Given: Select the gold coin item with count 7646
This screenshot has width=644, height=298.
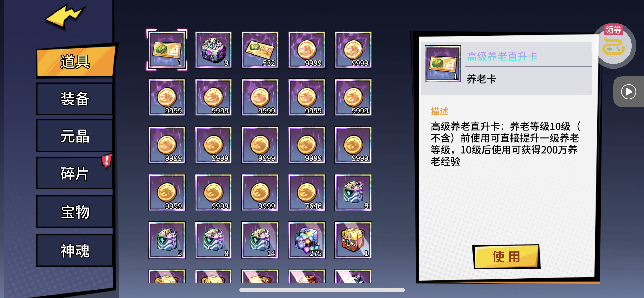Looking at the screenshot, I should [x=306, y=193].
